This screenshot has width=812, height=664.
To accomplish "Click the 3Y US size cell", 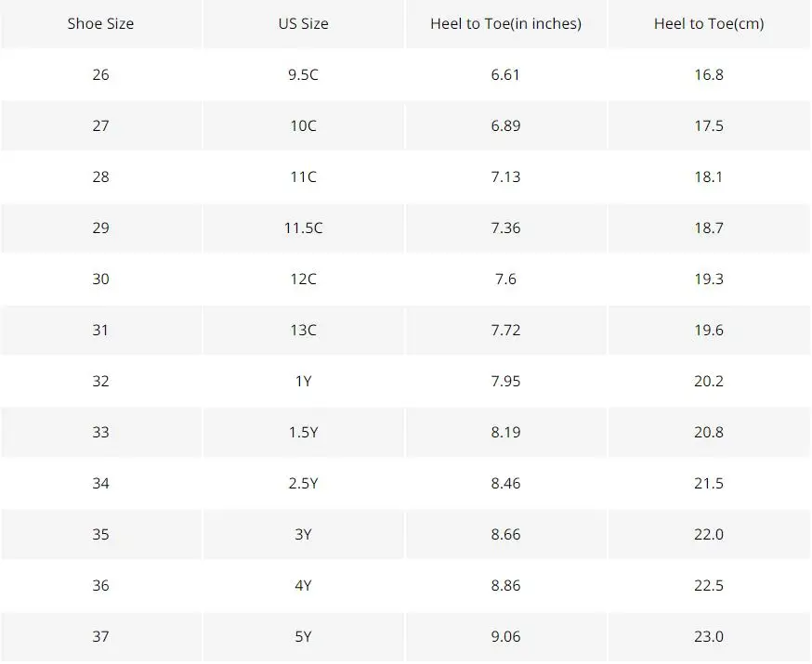I will pyautogui.click(x=303, y=535).
